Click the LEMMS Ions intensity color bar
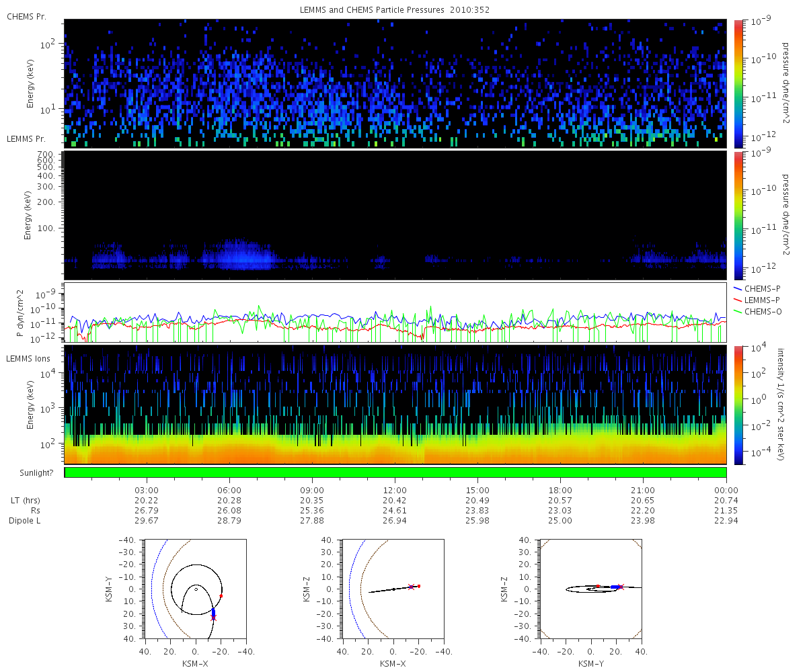The width and height of the screenshot is (807, 672). [738, 405]
